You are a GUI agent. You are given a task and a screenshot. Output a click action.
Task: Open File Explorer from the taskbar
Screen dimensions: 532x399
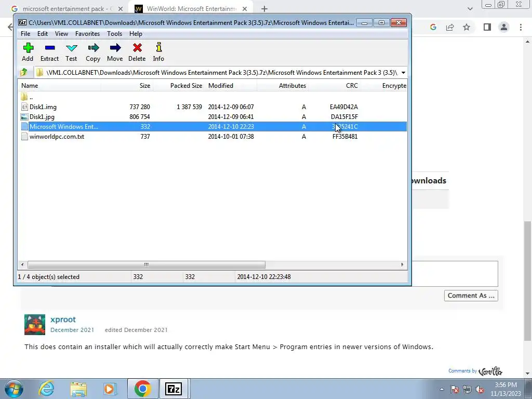click(79, 389)
